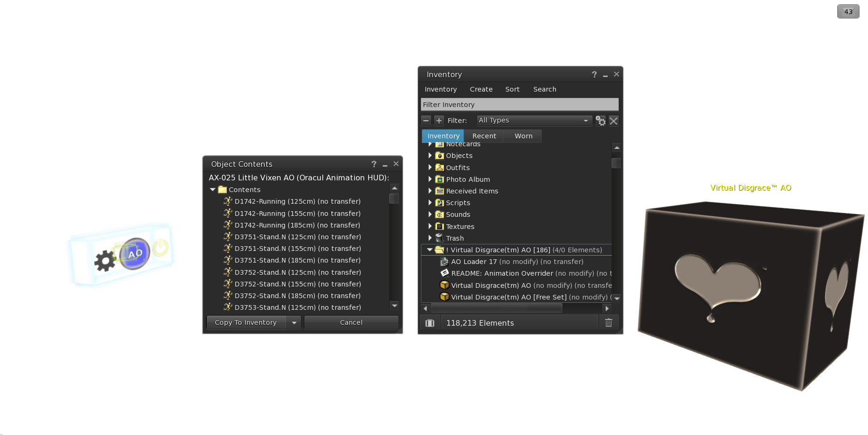Expand the Textures folder
Image resolution: width=868 pixels, height=435 pixels.
click(430, 226)
